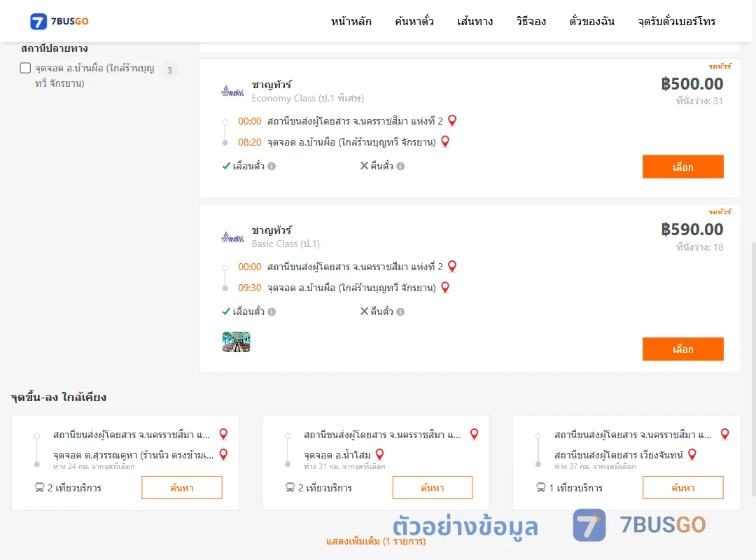This screenshot has height=560, width=756.
Task: Open map pin for 09:30 arrival stop
Action: 445,288
